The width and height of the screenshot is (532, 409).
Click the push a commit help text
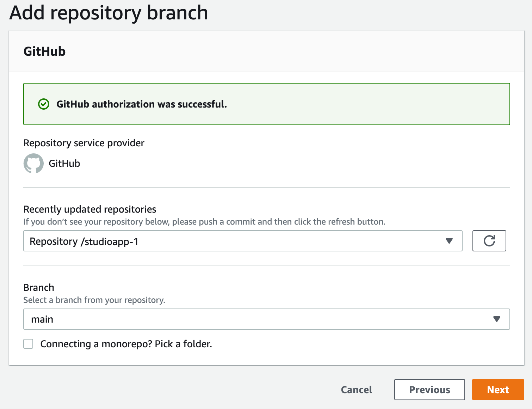(x=204, y=222)
